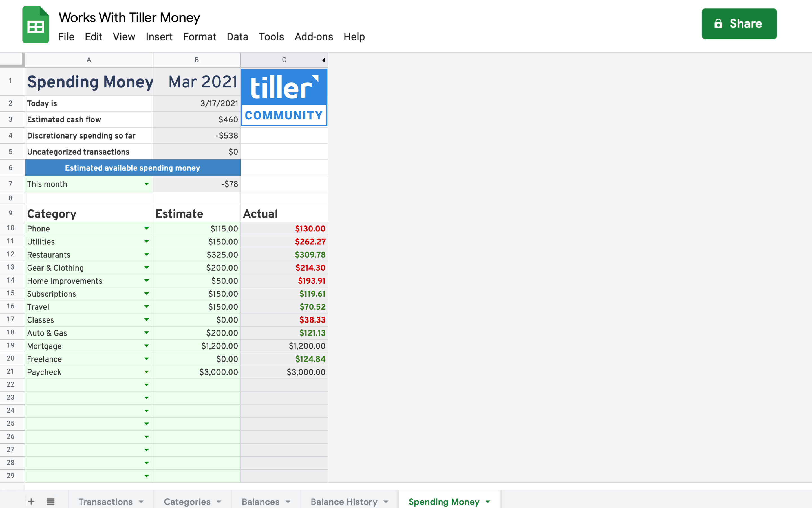Click the add sheet plus icon

[x=31, y=501]
